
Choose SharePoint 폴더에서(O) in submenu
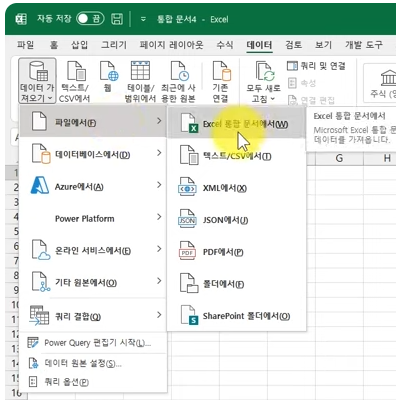tap(236, 316)
